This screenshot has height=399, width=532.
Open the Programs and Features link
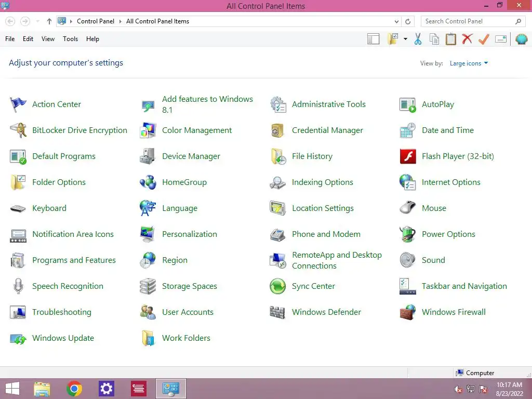(74, 260)
